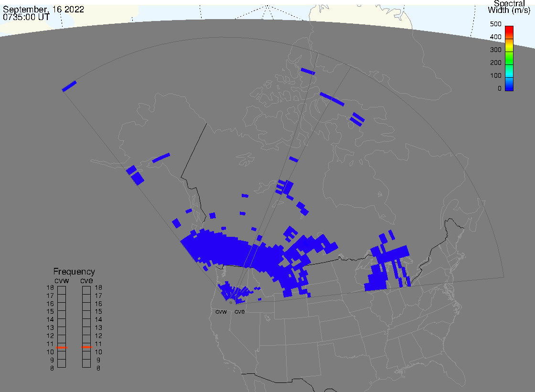Click the "cve" radar label on the map
Viewport: 535px width, 392px height.
click(239, 312)
